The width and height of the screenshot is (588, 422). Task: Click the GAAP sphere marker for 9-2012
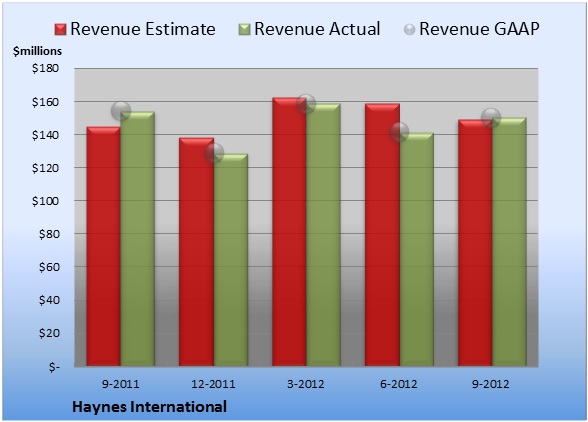[491, 118]
